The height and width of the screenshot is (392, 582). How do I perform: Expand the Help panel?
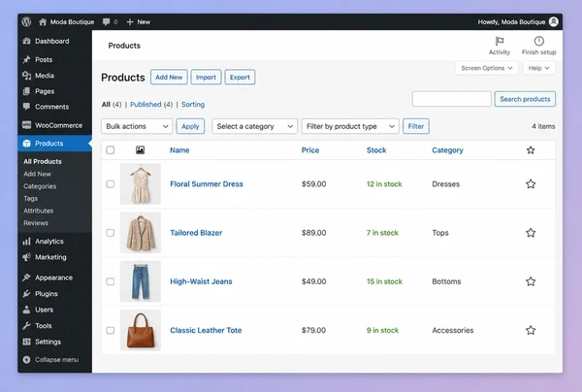[x=539, y=68]
